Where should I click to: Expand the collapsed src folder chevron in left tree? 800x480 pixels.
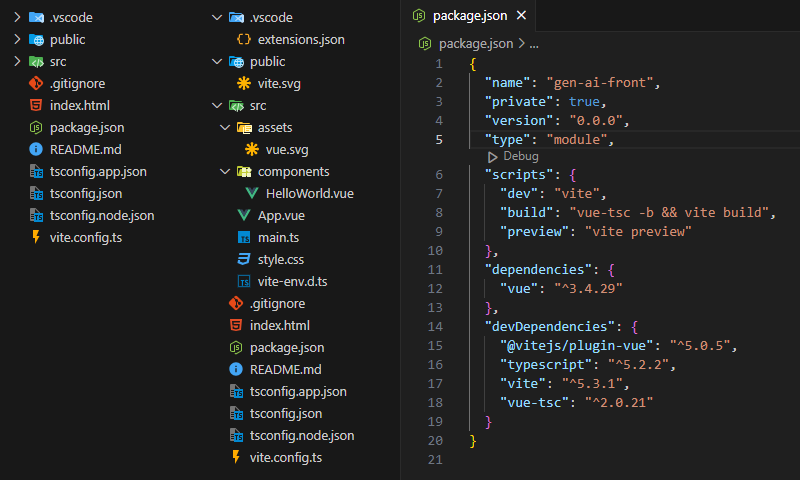(17, 61)
